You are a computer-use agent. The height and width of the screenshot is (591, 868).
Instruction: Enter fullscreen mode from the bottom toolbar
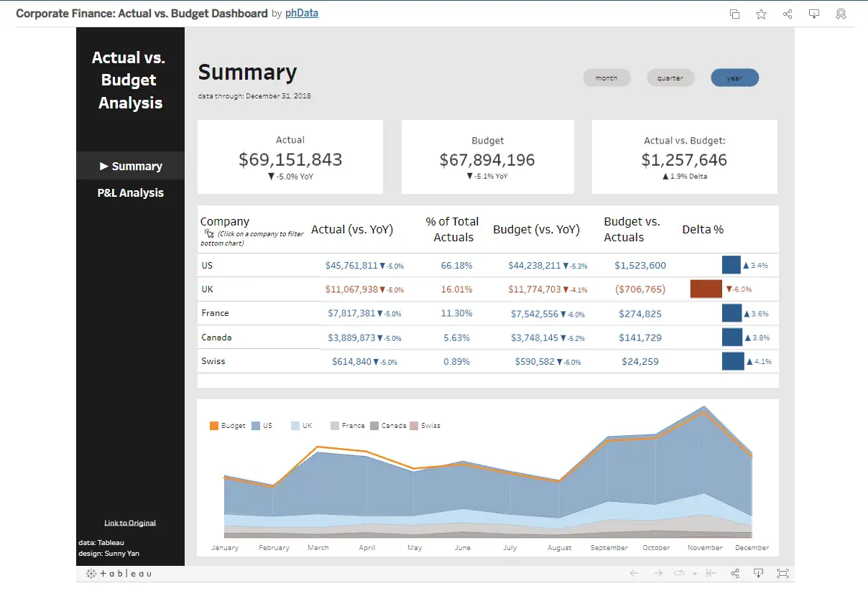[782, 573]
